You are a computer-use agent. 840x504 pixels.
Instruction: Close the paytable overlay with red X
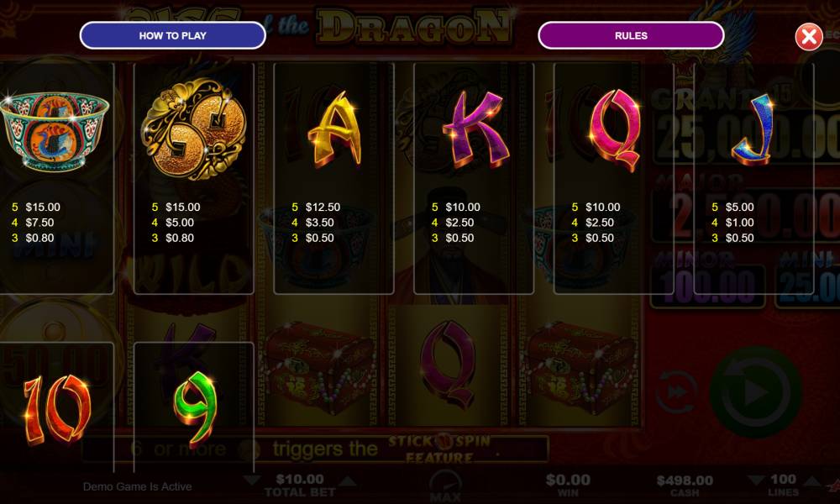pyautogui.click(x=808, y=37)
